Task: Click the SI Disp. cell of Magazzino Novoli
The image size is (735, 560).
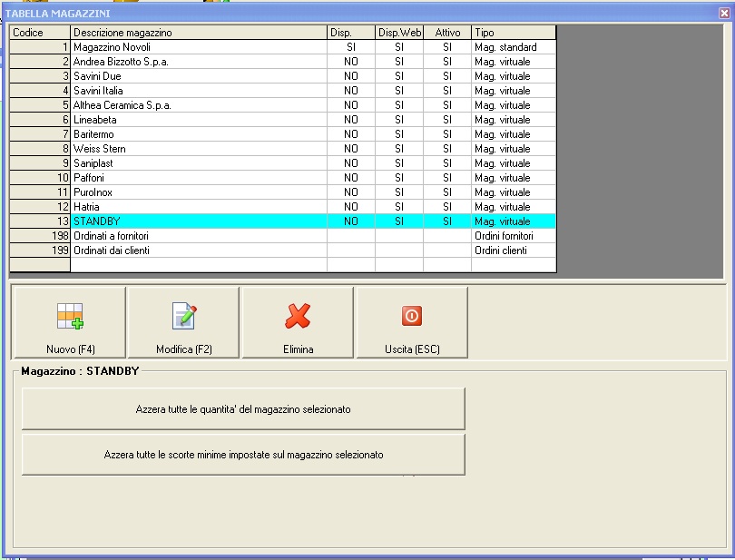Action: (x=351, y=47)
